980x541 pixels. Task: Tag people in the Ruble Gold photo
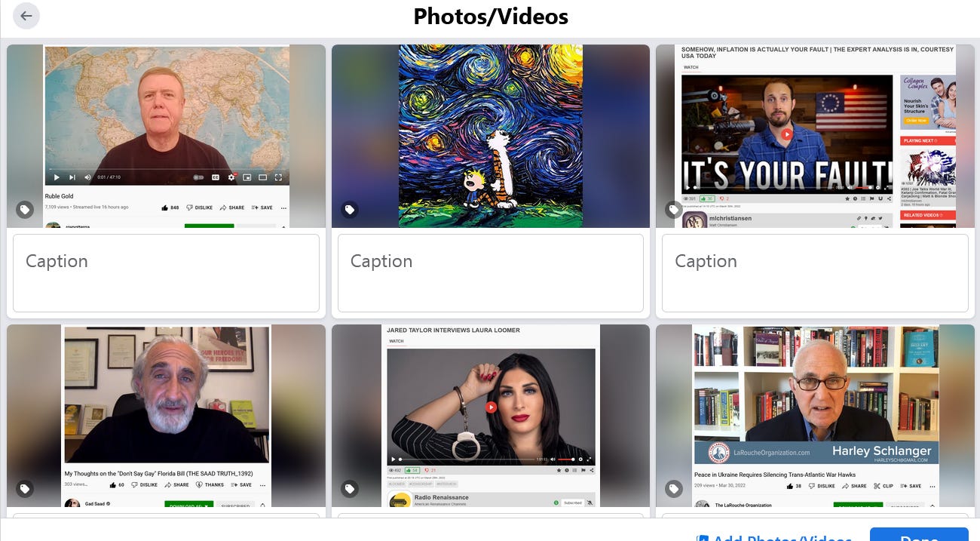click(25, 210)
